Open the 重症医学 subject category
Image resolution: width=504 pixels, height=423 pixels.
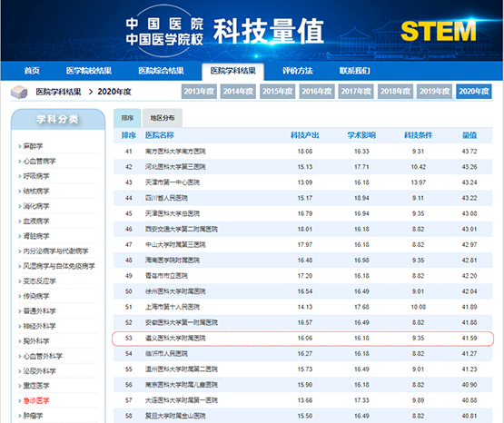(36, 386)
